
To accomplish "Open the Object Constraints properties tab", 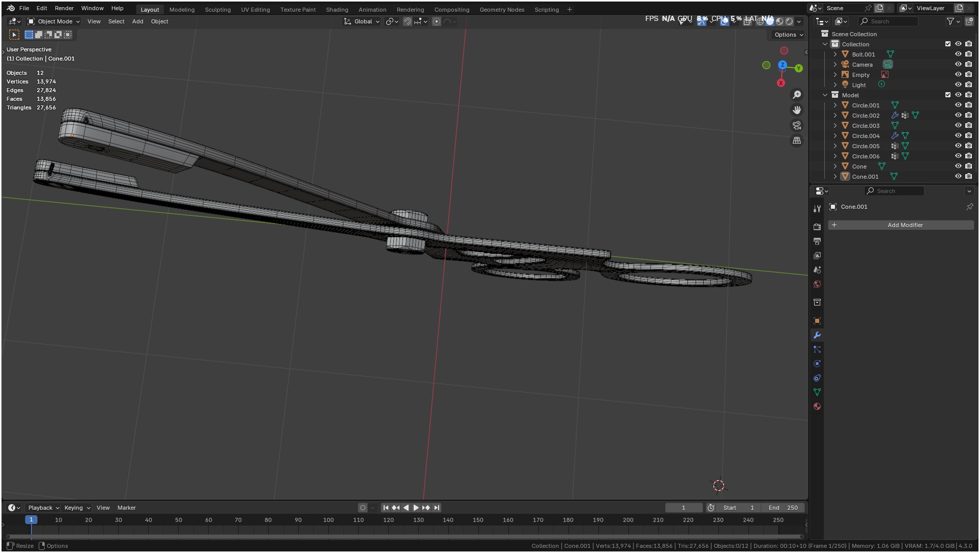I will pos(817,378).
